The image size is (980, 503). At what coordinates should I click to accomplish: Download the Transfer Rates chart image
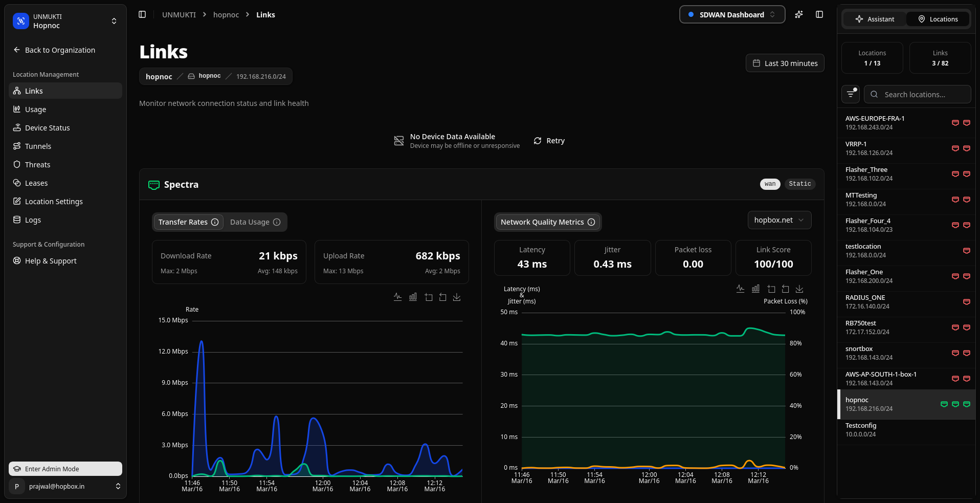[x=457, y=297]
